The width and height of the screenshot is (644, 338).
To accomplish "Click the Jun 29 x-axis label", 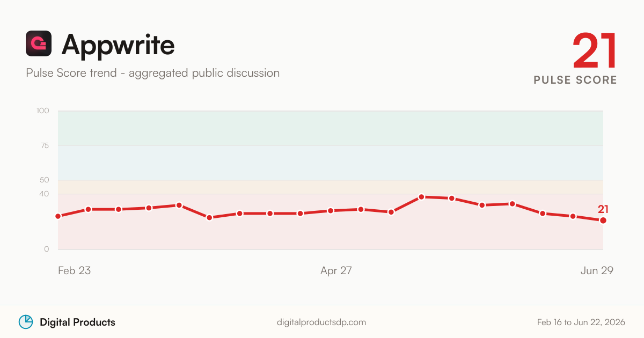I will [x=597, y=270].
